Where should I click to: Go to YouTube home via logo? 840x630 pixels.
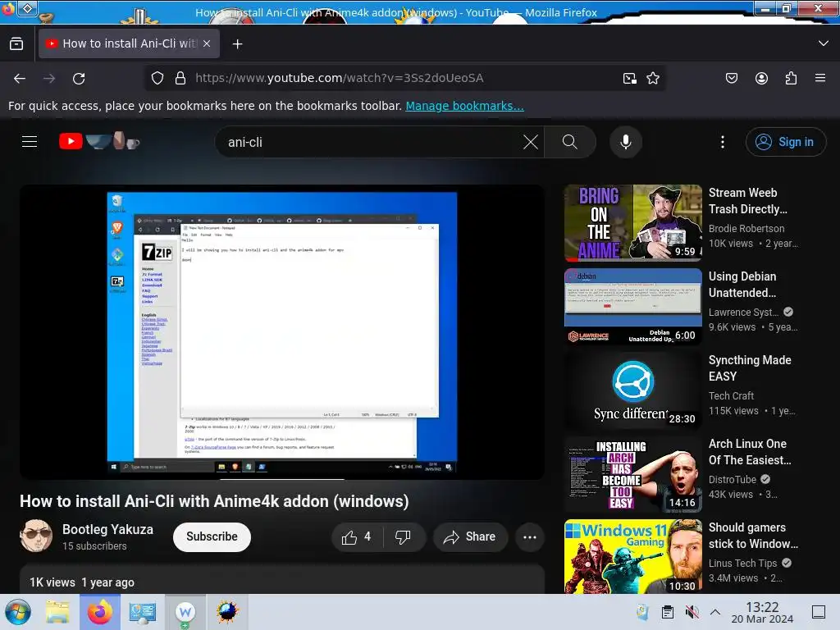coord(99,141)
